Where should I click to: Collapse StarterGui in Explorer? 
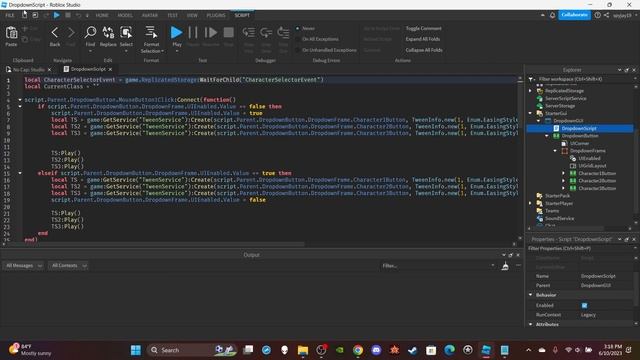531,113
